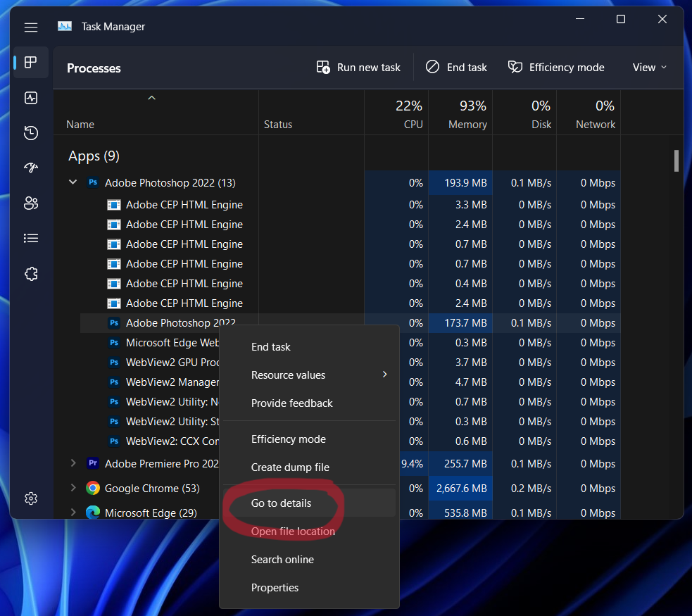Image resolution: width=692 pixels, height=616 pixels.
Task: Click the Photoshop icon beside Adobe Photoshop 2022 (13)
Action: [93, 182]
